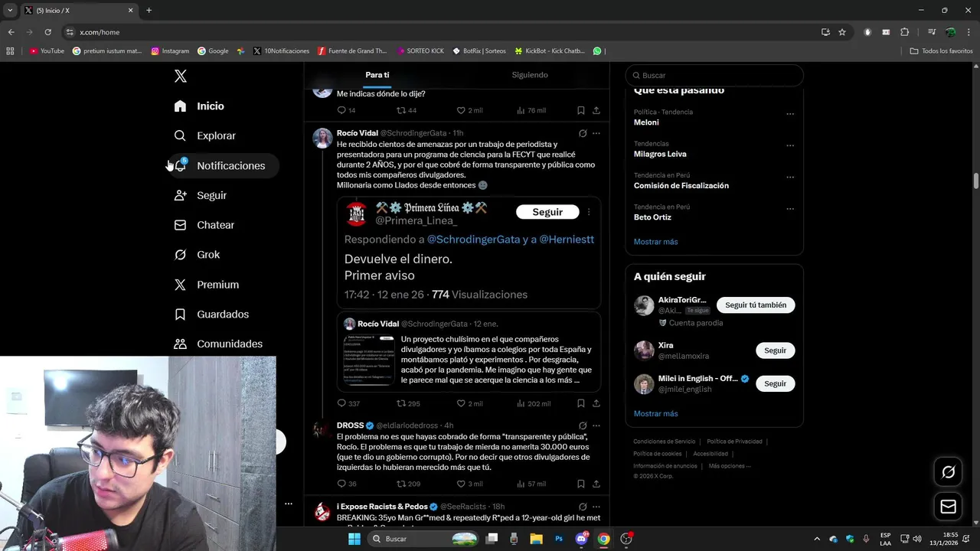View analytics of DROSS's post (57 mil)
The height and width of the screenshot is (551, 980).
(x=531, y=484)
